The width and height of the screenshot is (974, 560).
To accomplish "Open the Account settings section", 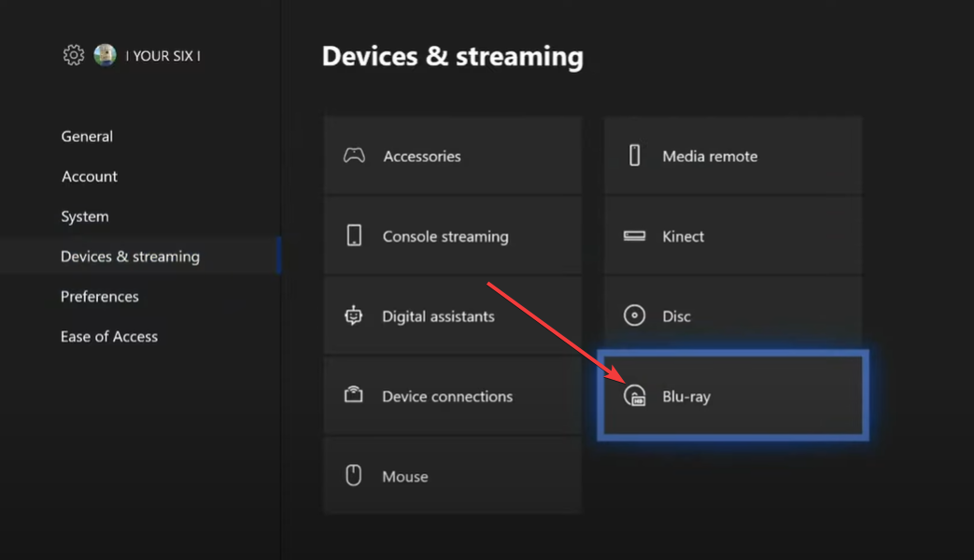I will pyautogui.click(x=89, y=176).
